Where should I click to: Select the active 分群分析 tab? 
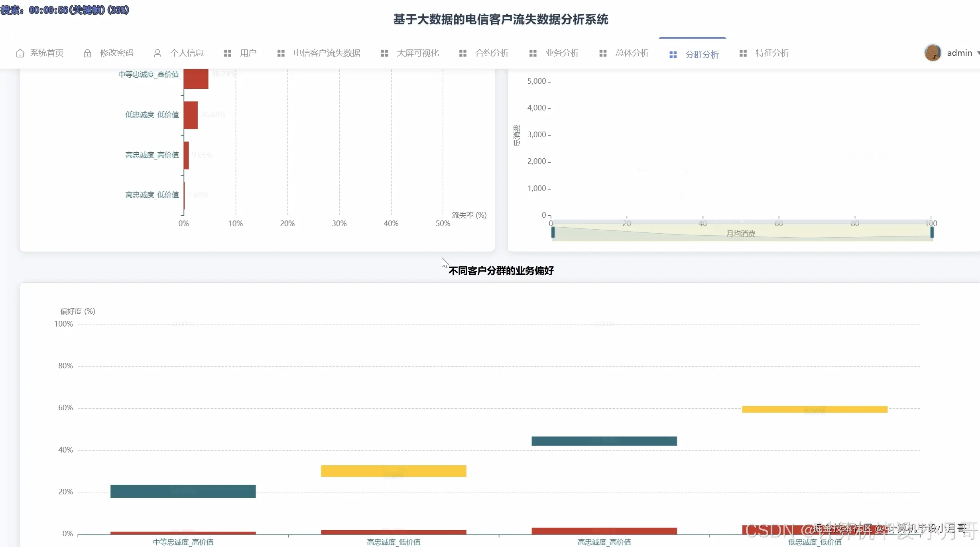tap(702, 54)
